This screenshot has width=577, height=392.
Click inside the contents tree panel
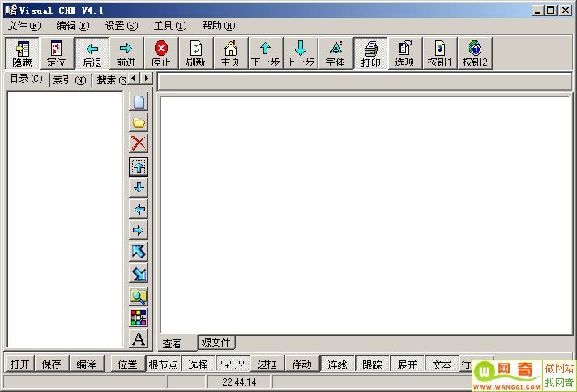point(65,219)
